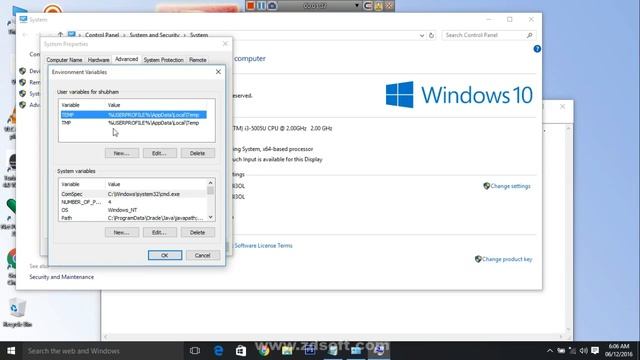Viewport: 640px width, 360px height.
Task: Open the Software License Terms link
Action: 263,246
